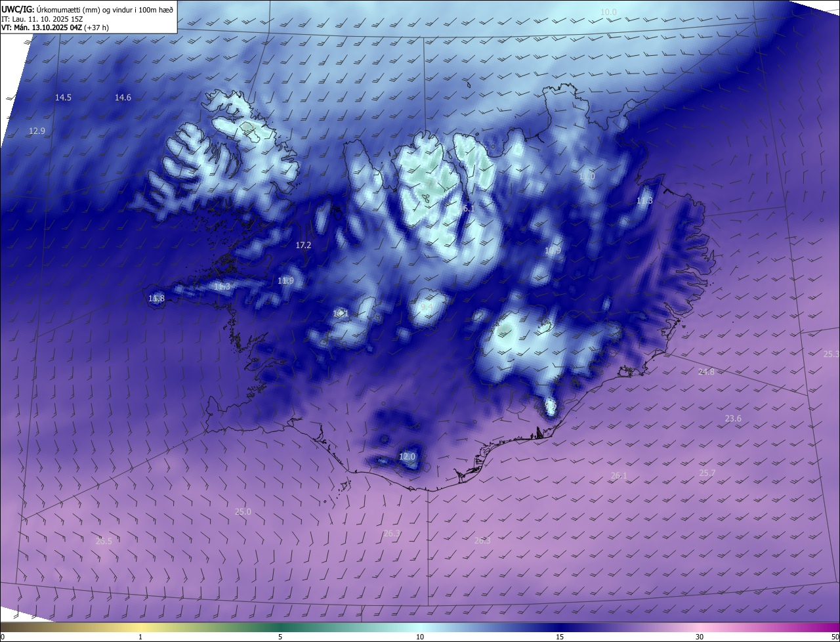Click the 25.3 value label
This screenshot has width=840, height=642.
(x=831, y=354)
